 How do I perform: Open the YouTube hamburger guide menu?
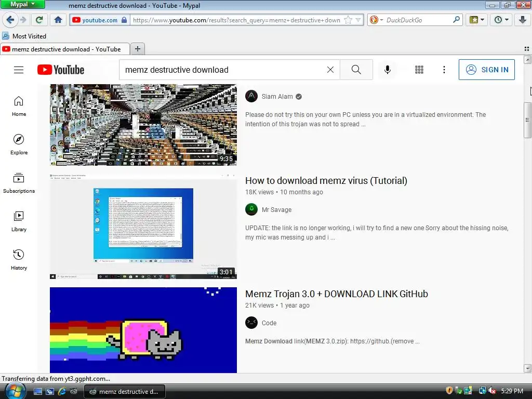[19, 70]
